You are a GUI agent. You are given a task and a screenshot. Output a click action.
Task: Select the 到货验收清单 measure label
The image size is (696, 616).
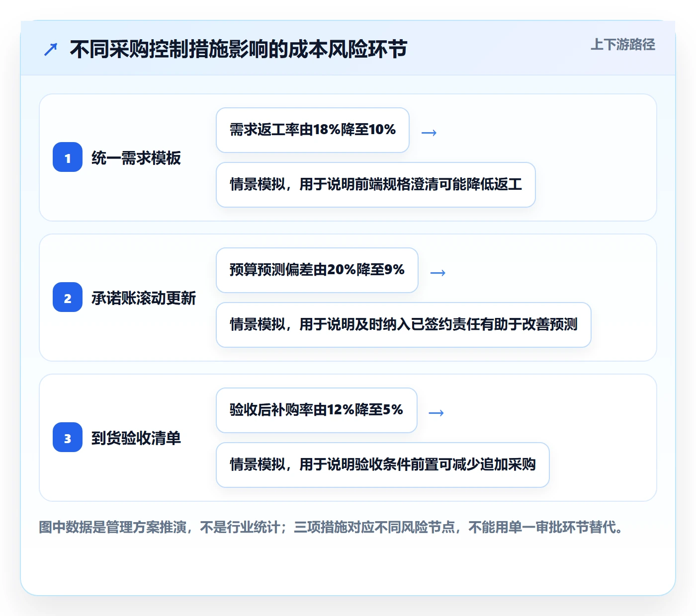point(136,438)
